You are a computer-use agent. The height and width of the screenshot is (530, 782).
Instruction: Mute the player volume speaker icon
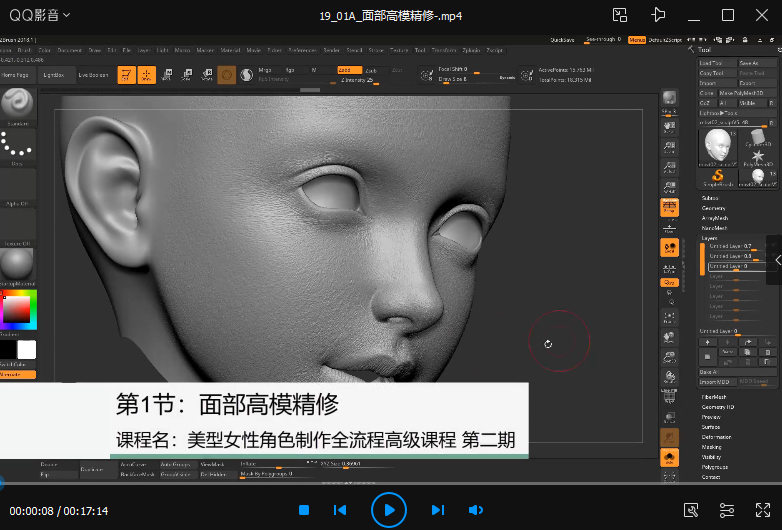(475, 510)
